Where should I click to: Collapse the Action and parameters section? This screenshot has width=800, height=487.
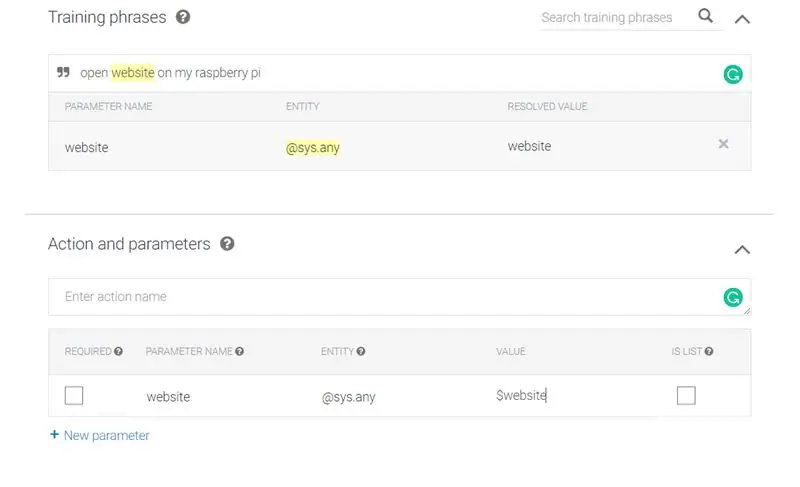tap(742, 250)
